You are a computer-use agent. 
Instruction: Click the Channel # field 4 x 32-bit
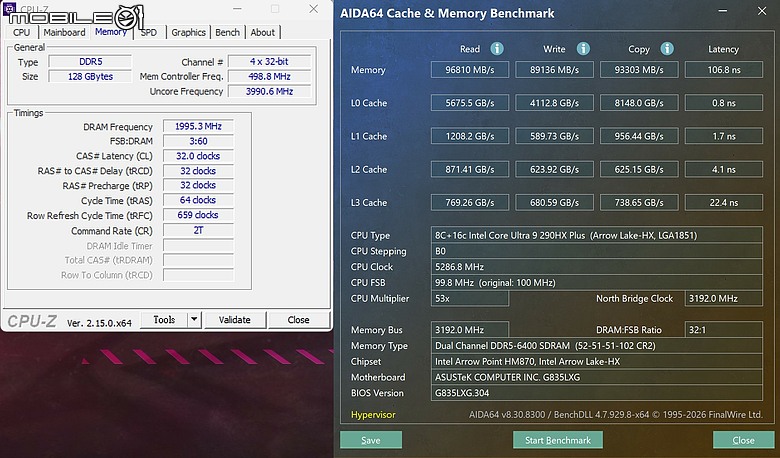click(x=269, y=62)
